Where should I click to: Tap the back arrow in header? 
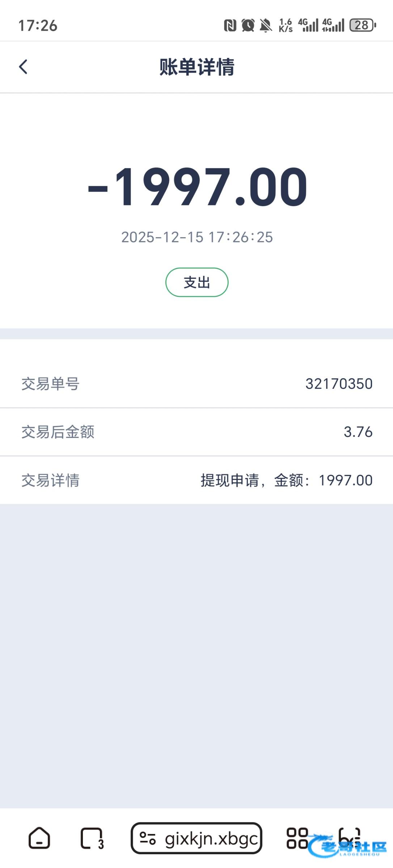coord(23,67)
